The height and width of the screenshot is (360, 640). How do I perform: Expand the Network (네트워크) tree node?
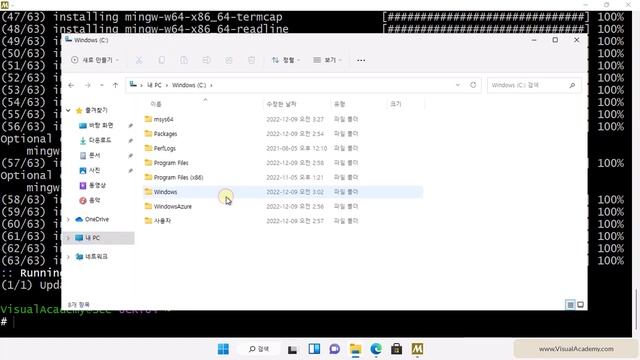click(x=68, y=257)
